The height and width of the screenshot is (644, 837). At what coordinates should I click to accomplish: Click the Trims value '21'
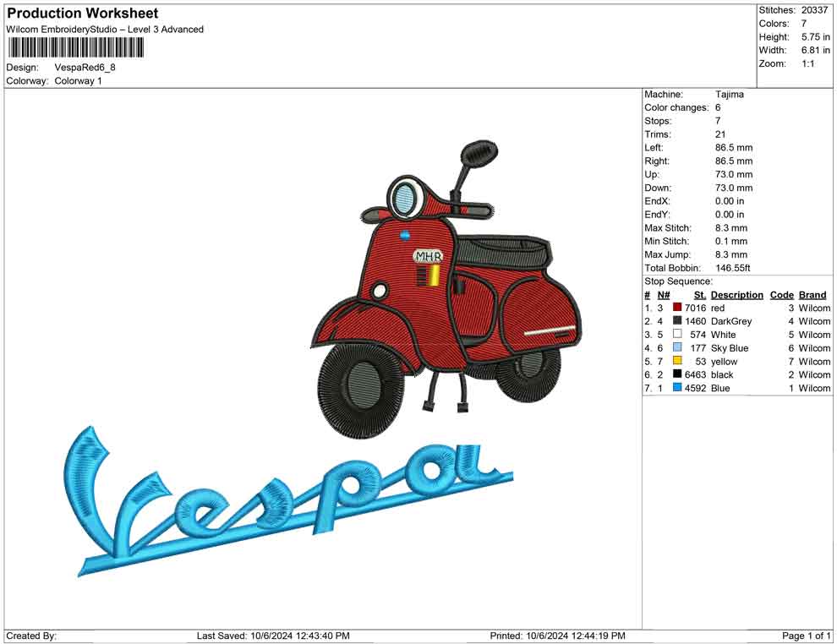[x=720, y=134]
